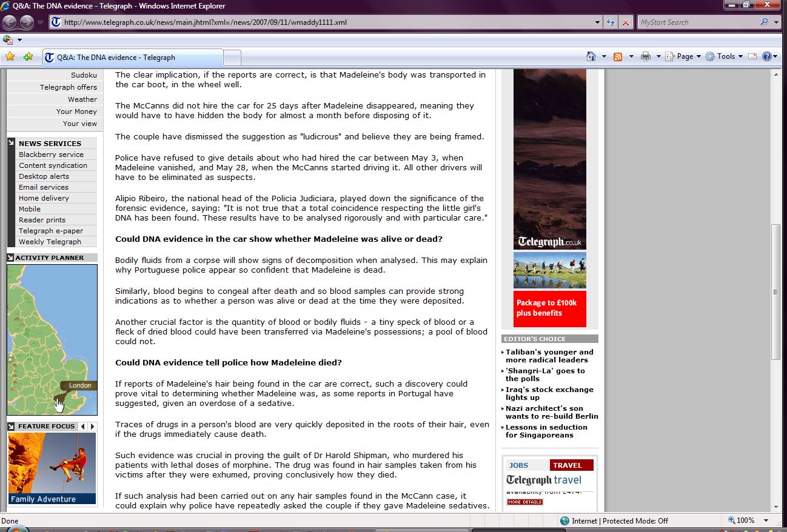
Task: Click the Print icon
Action: [x=645, y=56]
